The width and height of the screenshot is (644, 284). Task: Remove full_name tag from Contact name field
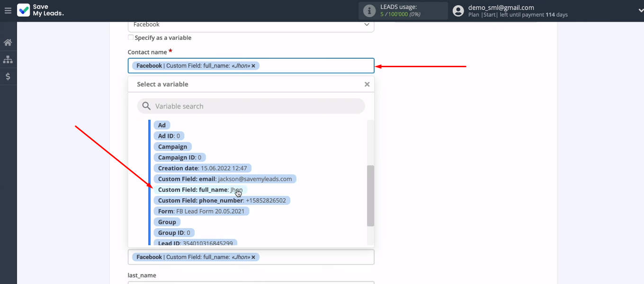pos(253,66)
